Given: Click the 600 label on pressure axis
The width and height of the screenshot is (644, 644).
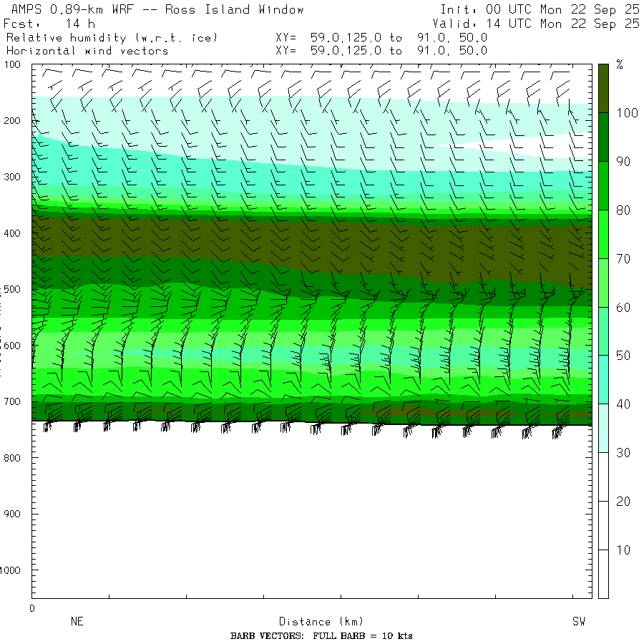Looking at the screenshot, I should [x=12, y=346].
